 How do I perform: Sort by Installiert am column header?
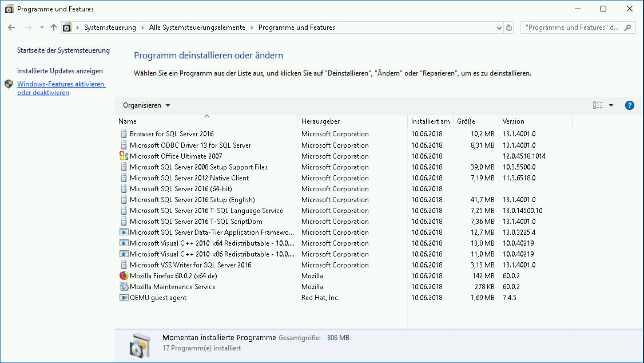click(x=430, y=121)
